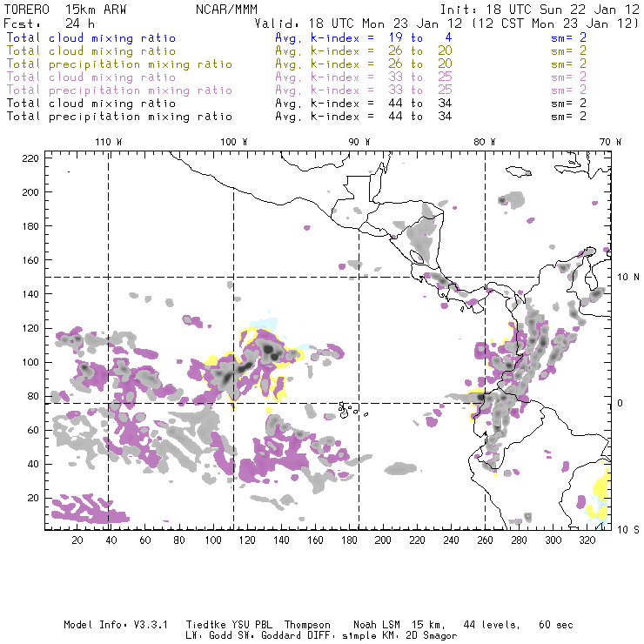Click the '240' x-axis tick label
Viewport: 644px width, 644px height.
[x=451, y=540]
